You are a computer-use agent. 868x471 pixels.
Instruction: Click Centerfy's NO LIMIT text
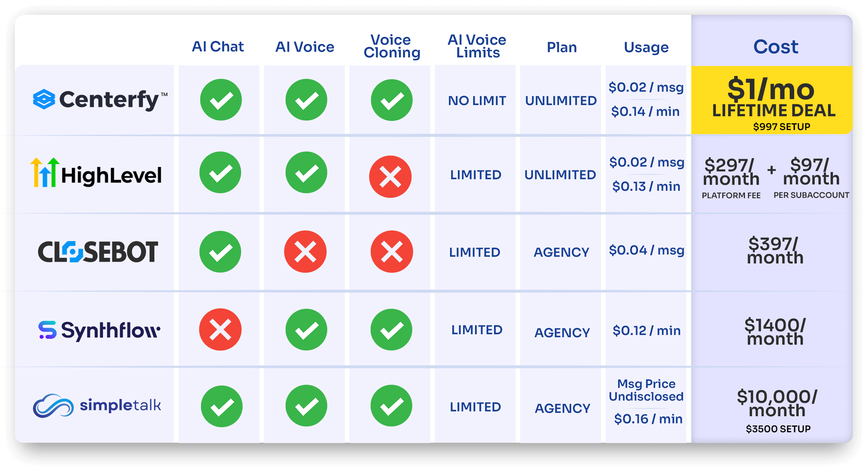coord(477,101)
